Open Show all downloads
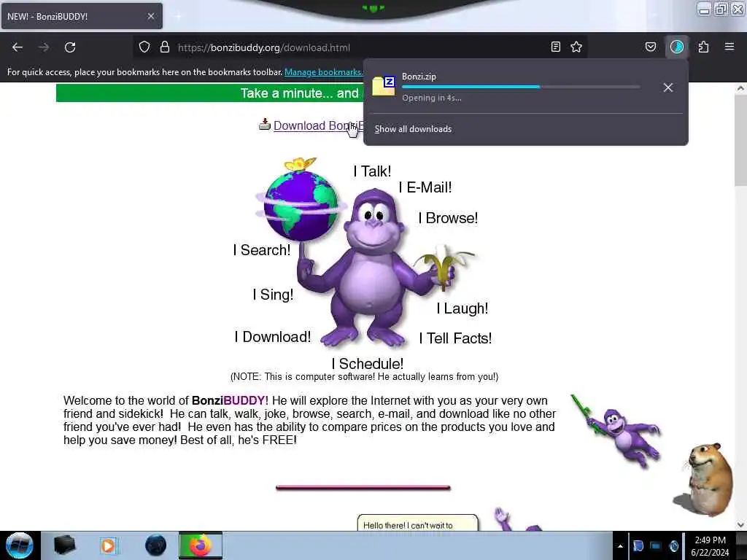The height and width of the screenshot is (560, 747). click(413, 129)
